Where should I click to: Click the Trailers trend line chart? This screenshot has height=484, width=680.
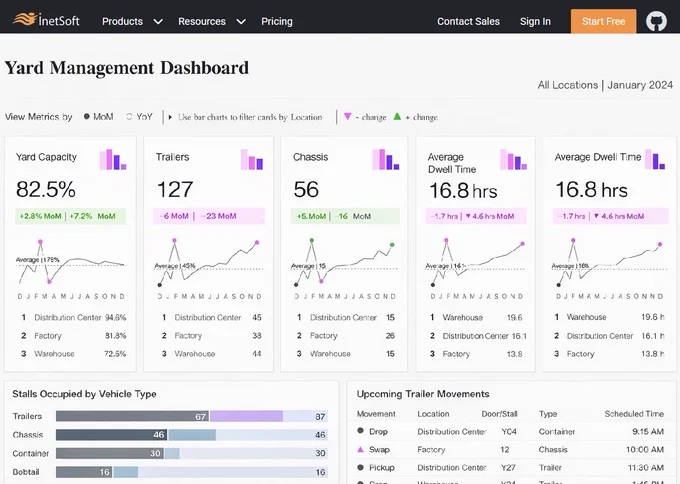tap(209, 264)
